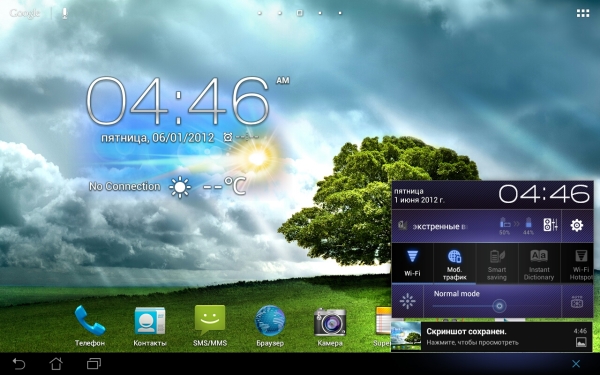Image resolution: width=600 pixels, height=375 pixels.
Task: Tap the weather sun icon
Action: pyautogui.click(x=180, y=187)
